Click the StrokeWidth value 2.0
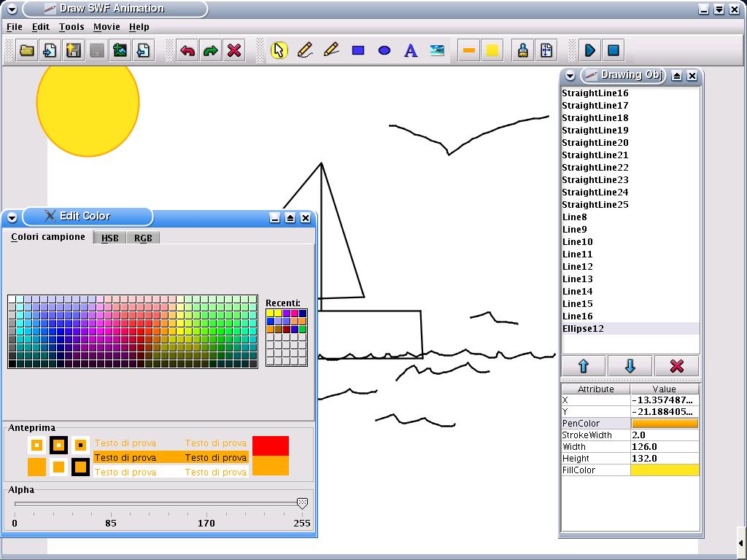Image resolution: width=747 pixels, height=560 pixels. (665, 435)
